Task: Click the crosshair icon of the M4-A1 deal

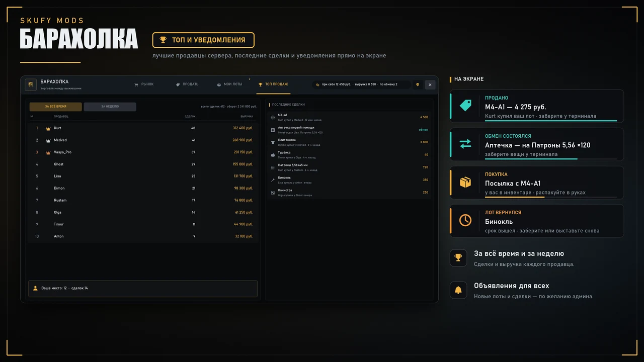Action: [x=273, y=117]
